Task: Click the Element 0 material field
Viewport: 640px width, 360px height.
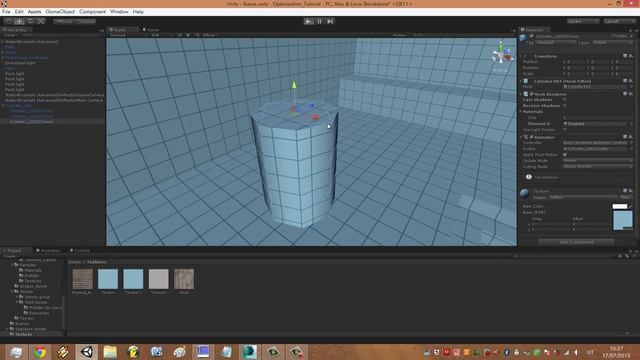Action: (595, 124)
